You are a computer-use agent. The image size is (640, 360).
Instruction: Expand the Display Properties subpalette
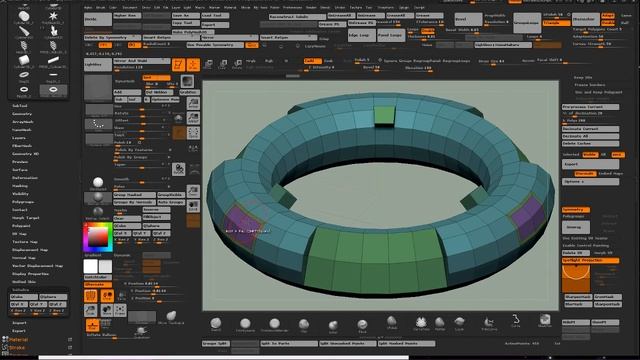tap(31, 274)
